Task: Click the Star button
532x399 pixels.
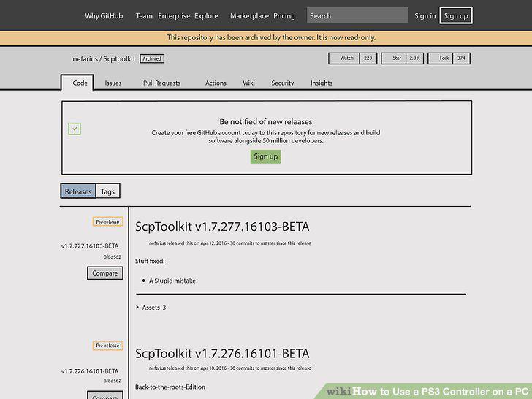Action: pyautogui.click(x=394, y=58)
